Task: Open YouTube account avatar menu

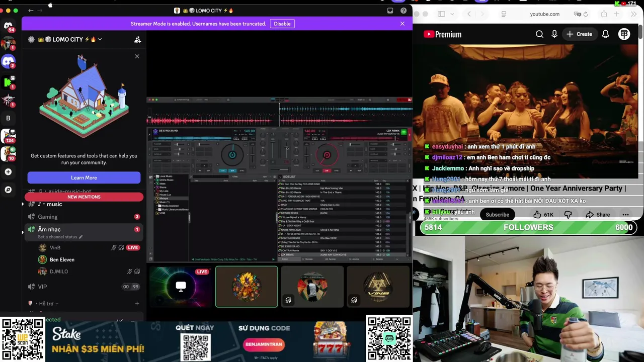Action: [624, 34]
